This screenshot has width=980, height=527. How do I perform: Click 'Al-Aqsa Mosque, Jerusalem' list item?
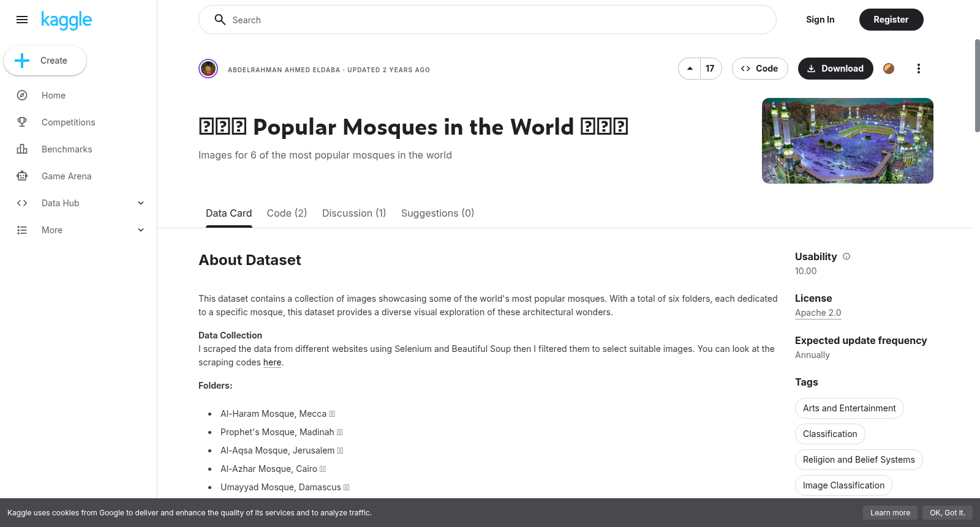(x=282, y=450)
